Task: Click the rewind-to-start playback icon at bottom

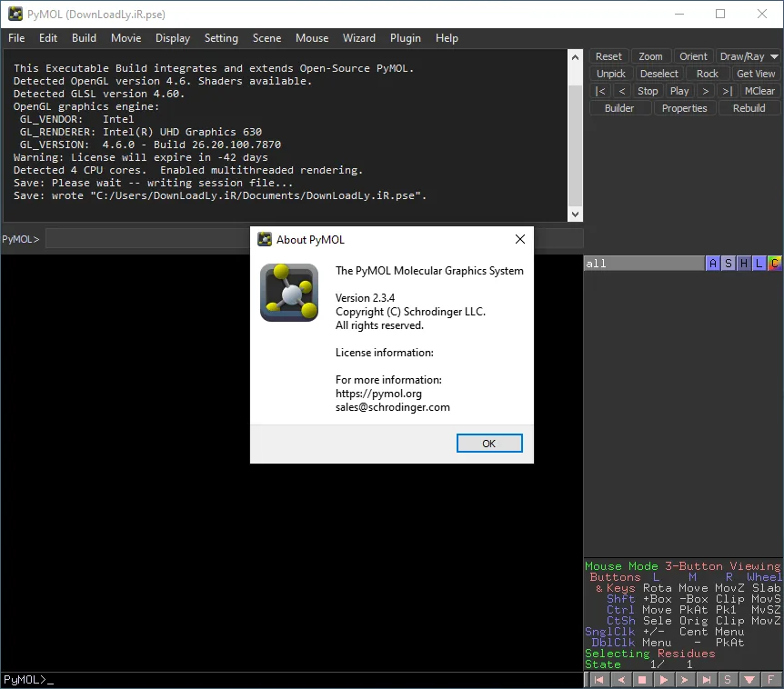Action: 599,680
